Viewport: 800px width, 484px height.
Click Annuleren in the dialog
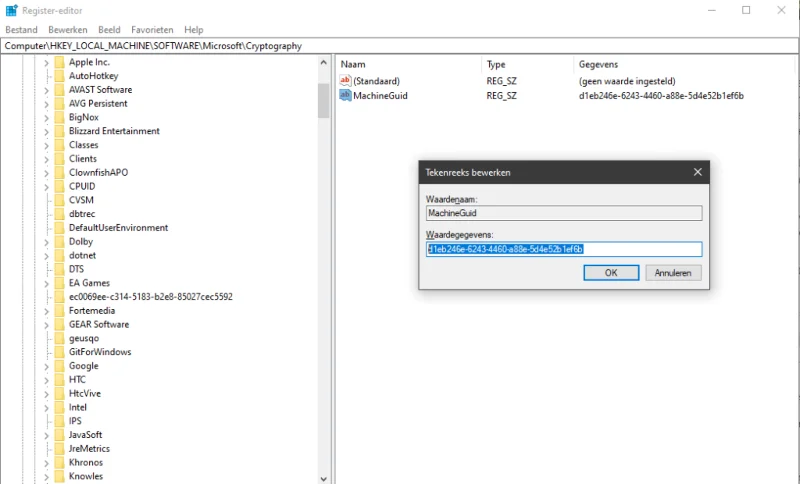pyautogui.click(x=673, y=273)
